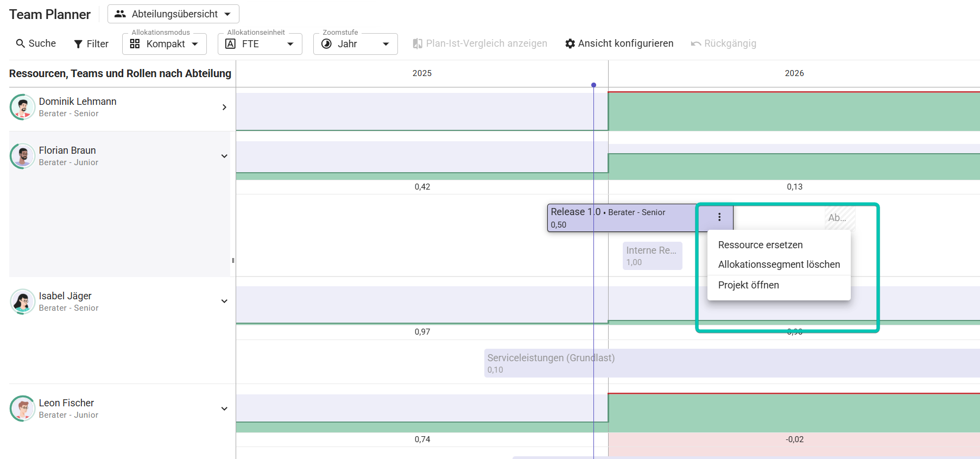Collapse Isabel Jäger's row chevron
The image size is (980, 459).
224,301
